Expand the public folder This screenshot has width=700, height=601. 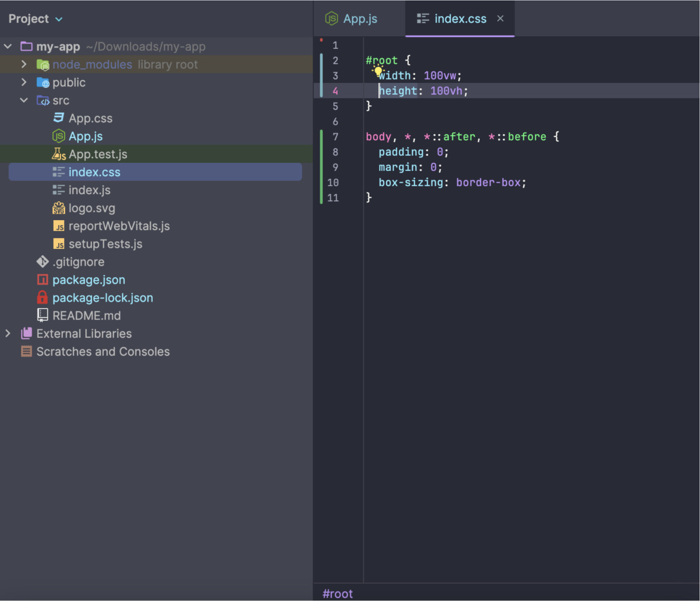coord(24,83)
